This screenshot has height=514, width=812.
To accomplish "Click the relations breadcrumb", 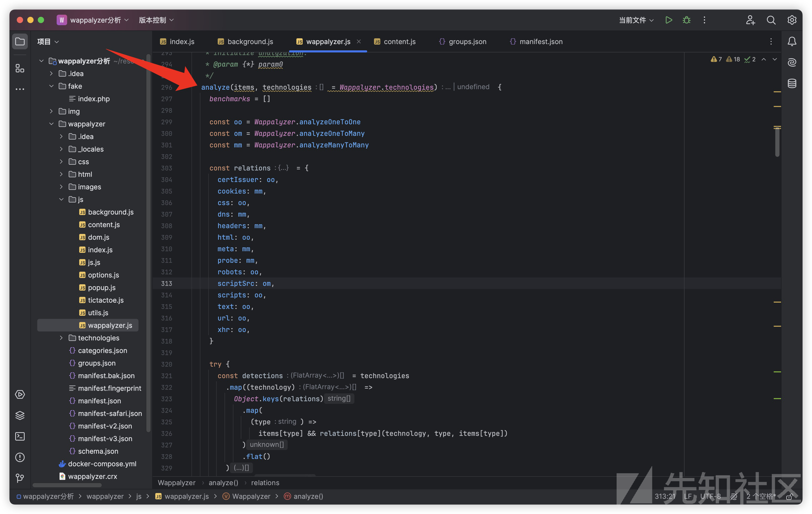I will click(265, 483).
